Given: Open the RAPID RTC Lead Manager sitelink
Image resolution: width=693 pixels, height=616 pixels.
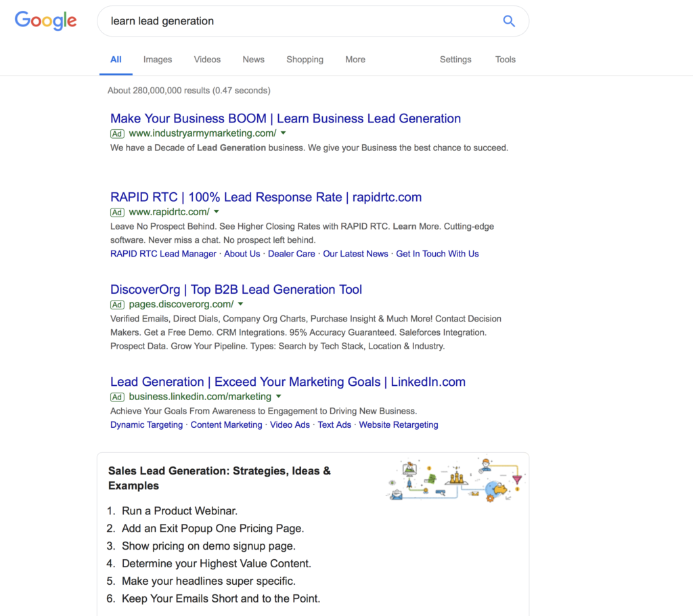Looking at the screenshot, I should click(x=163, y=254).
